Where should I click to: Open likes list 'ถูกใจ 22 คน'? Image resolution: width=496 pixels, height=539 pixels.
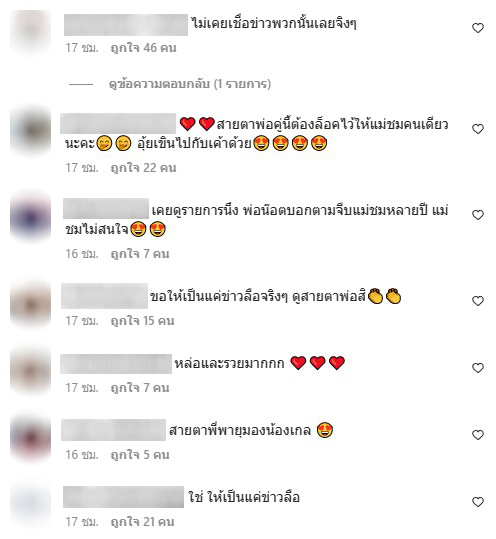(143, 168)
